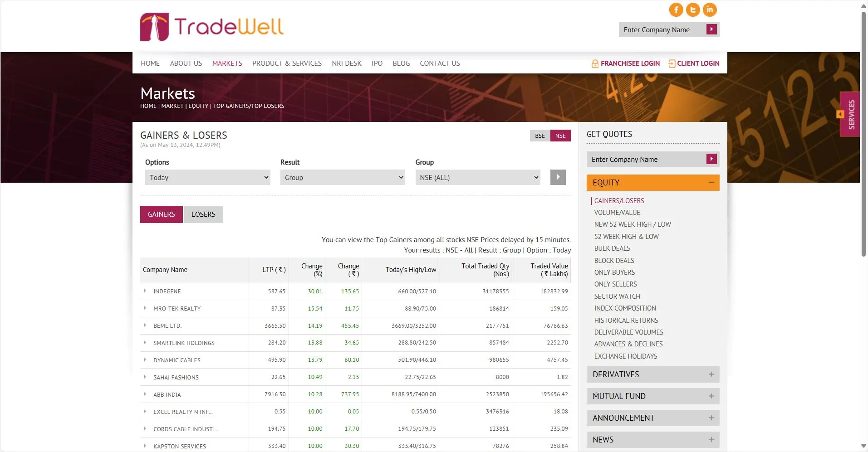Image resolution: width=868 pixels, height=452 pixels.
Task: Open the BLOCK DEALS sidebar link
Action: 614,261
